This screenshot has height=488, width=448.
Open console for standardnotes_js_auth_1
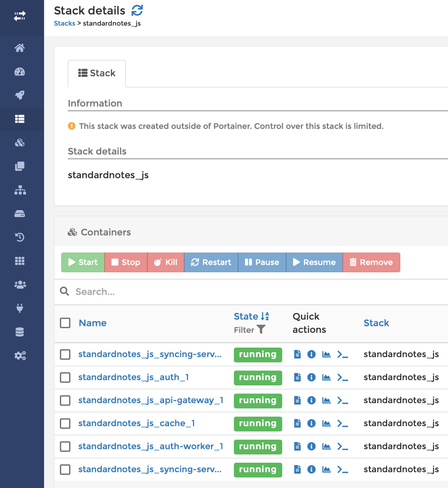[343, 378]
